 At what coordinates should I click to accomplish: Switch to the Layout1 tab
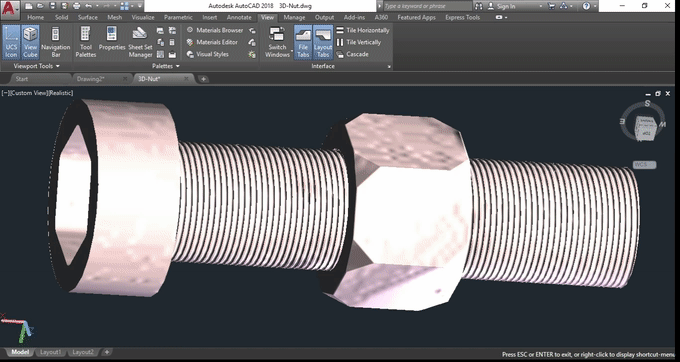50,352
